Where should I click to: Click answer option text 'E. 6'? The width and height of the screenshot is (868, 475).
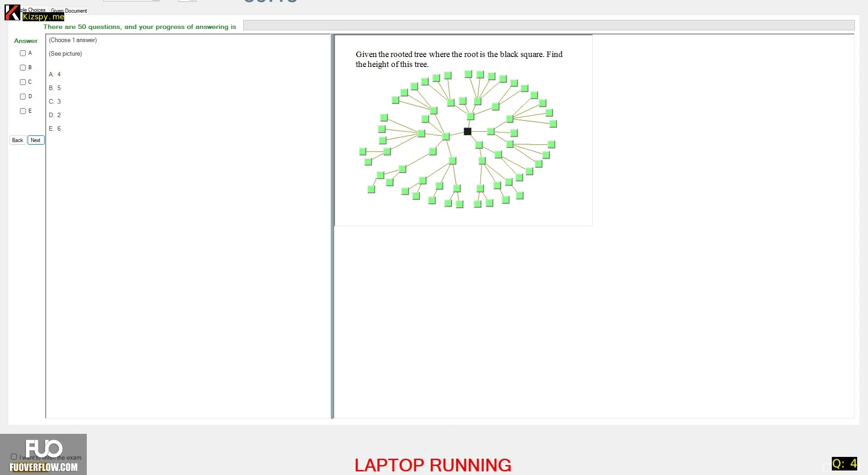click(55, 128)
